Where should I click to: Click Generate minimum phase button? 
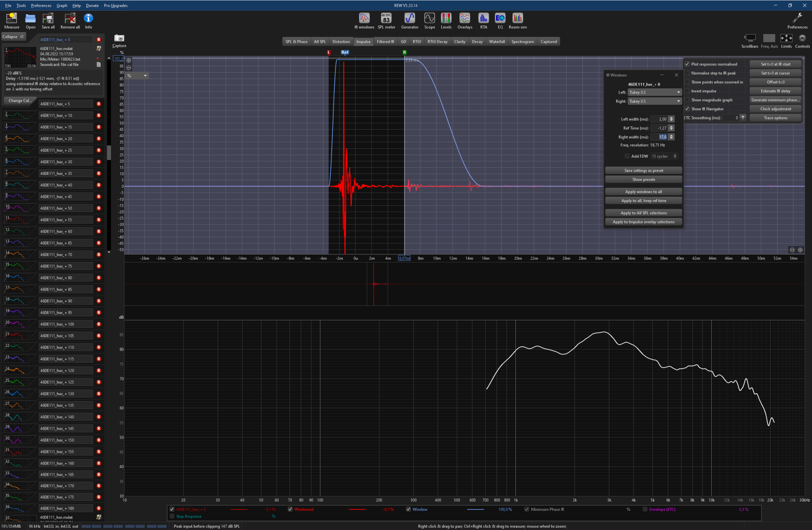[776, 100]
